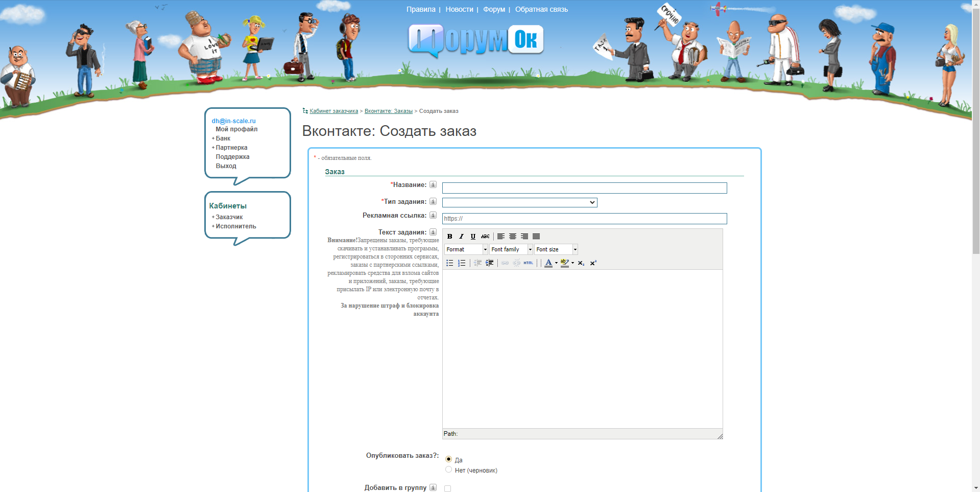Open Мой профайл in the sidebar
This screenshot has width=980, height=492.
click(236, 129)
